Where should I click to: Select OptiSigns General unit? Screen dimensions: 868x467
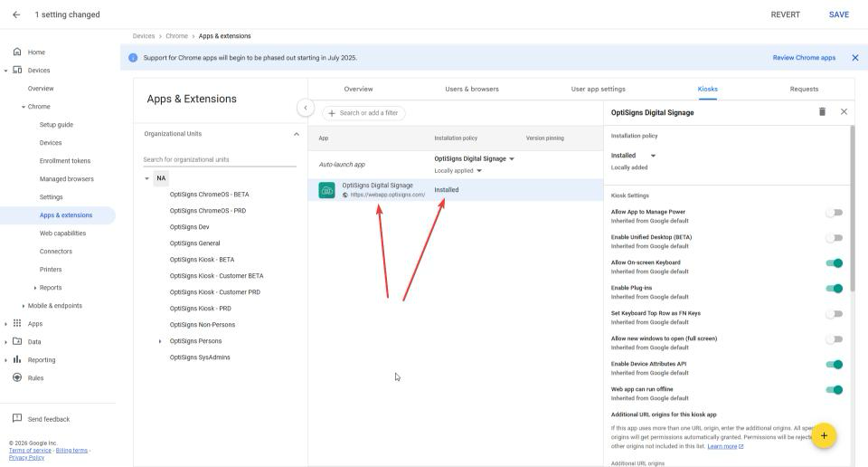195,243
